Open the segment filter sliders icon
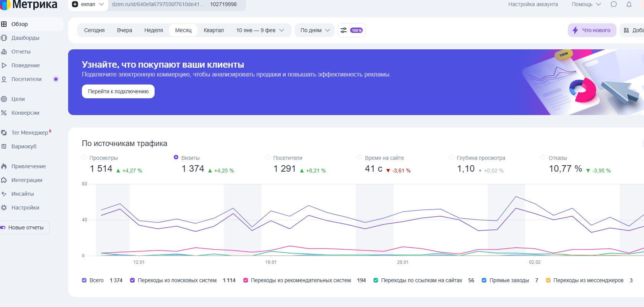The height and width of the screenshot is (307, 644). click(x=344, y=30)
